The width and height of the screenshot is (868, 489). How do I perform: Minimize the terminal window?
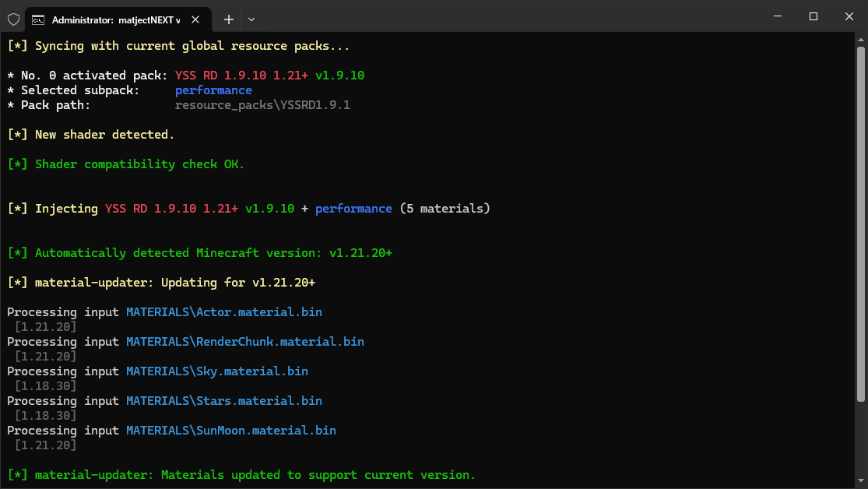[x=777, y=16]
